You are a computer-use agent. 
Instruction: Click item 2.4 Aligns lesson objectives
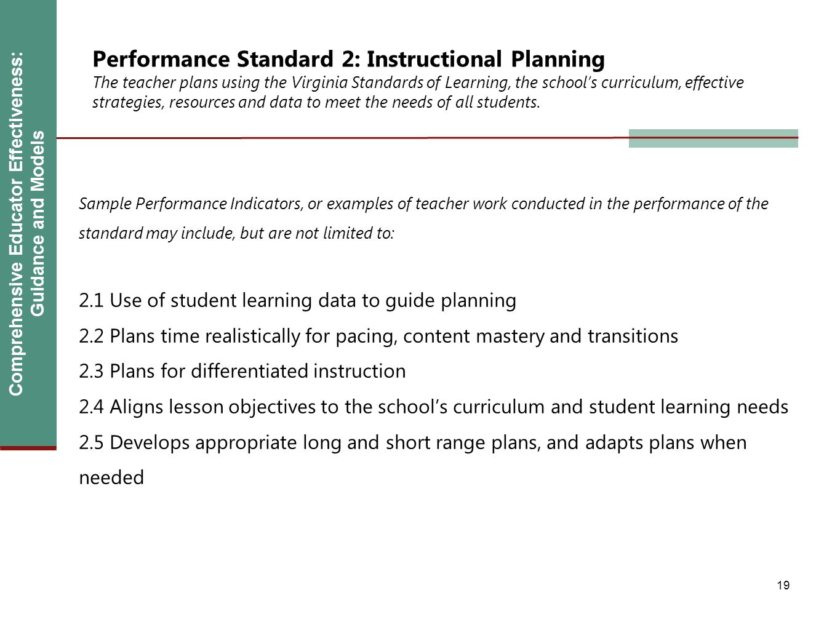(x=434, y=407)
